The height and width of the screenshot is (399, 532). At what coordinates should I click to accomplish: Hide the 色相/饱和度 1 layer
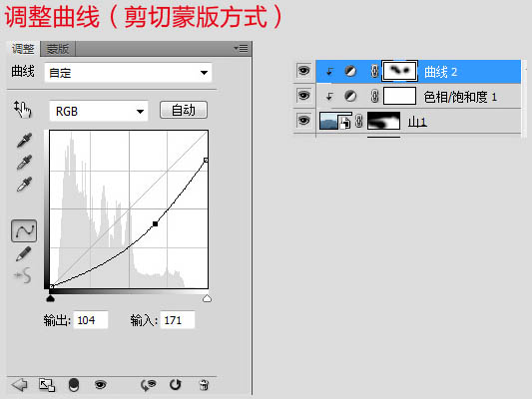(x=303, y=95)
